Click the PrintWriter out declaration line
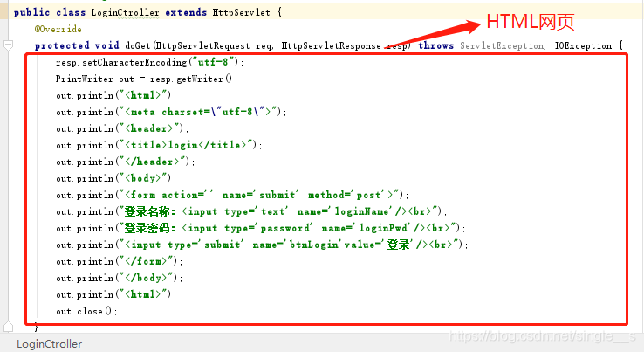 pos(147,79)
